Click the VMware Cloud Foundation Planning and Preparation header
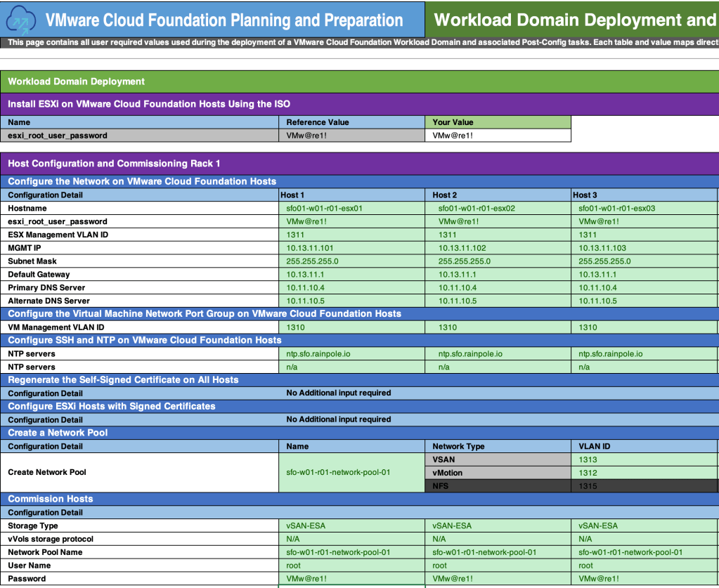The width and height of the screenshot is (719, 588). tap(225, 20)
